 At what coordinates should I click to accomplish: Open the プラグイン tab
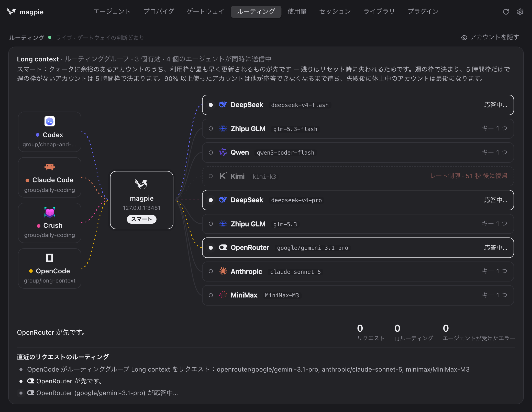click(423, 12)
